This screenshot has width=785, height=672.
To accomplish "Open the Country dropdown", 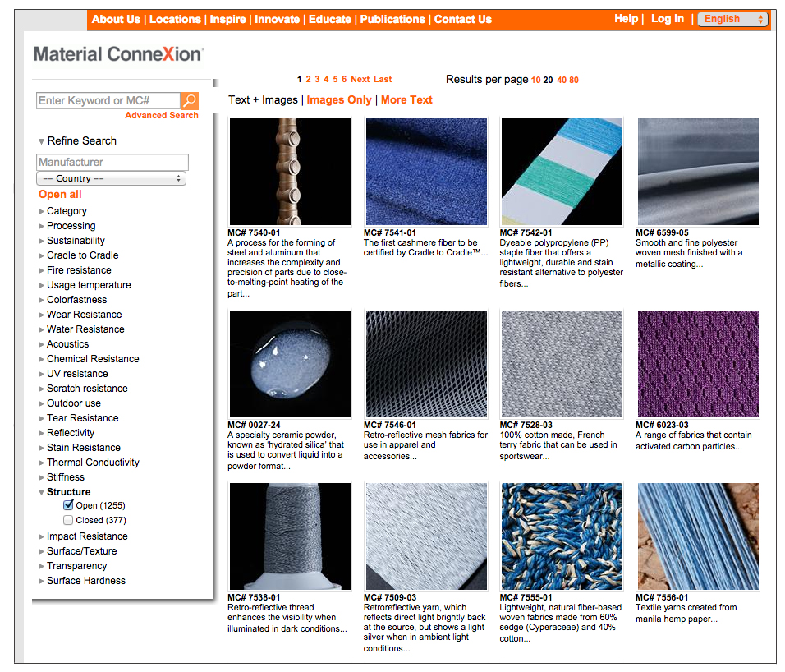I will pyautogui.click(x=112, y=178).
